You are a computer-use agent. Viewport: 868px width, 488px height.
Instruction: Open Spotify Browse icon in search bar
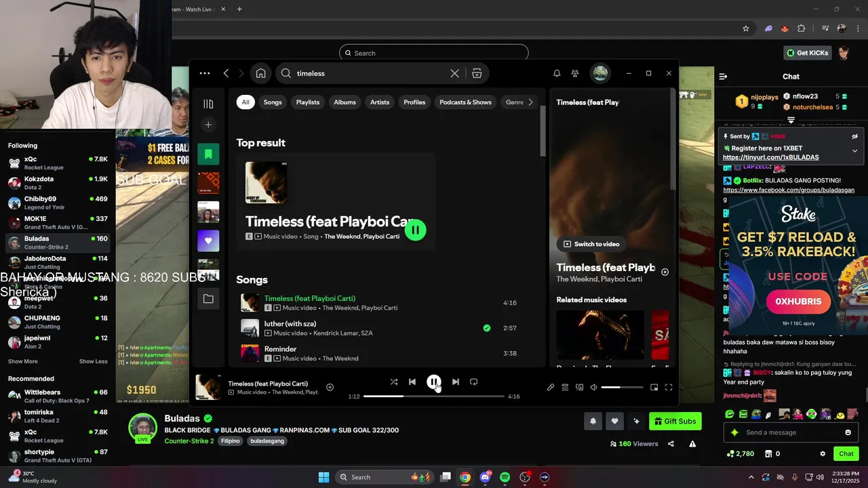477,73
